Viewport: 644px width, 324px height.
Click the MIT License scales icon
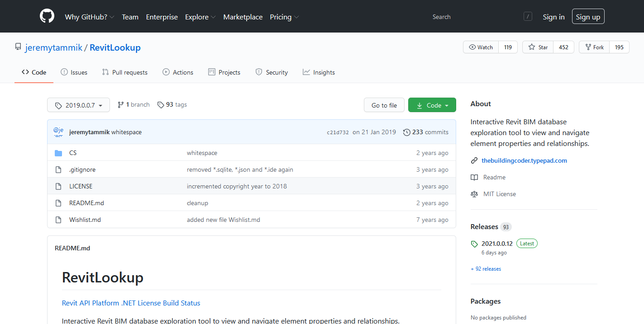click(474, 194)
